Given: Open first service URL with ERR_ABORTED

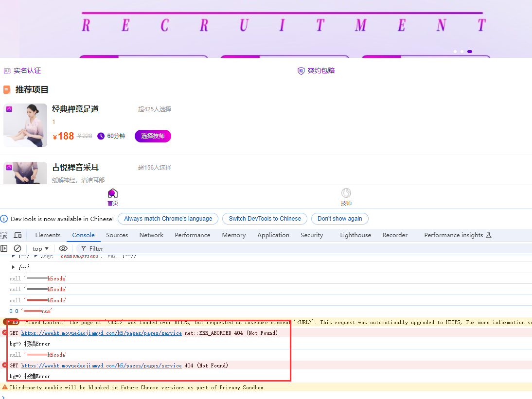Looking at the screenshot, I should click(x=102, y=333).
